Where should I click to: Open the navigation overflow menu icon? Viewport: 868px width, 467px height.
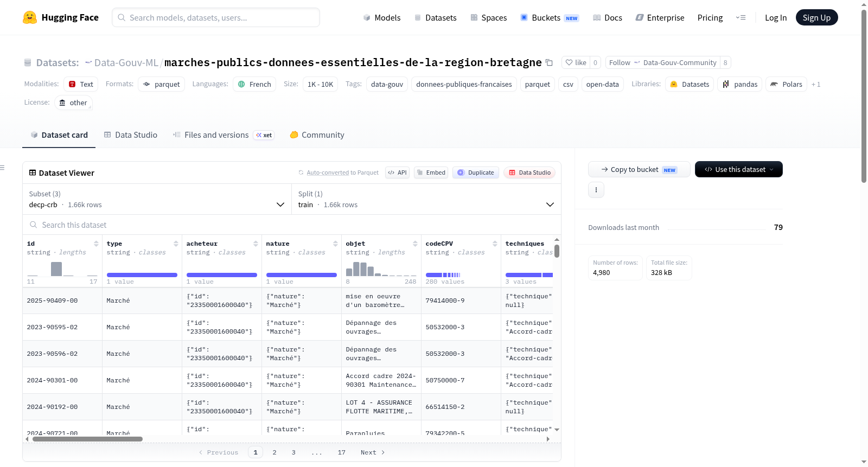click(x=741, y=17)
